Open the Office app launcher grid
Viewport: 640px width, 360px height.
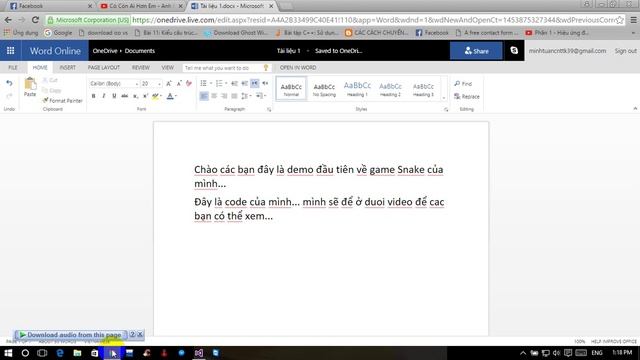11,51
